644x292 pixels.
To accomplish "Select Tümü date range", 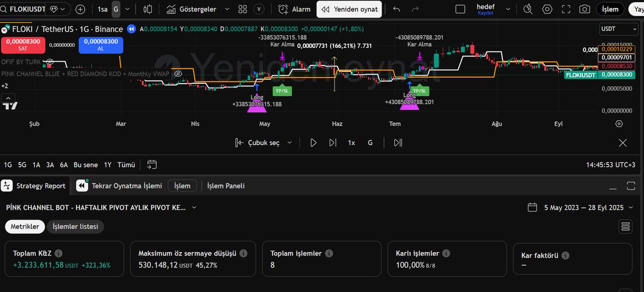I will pos(126,165).
